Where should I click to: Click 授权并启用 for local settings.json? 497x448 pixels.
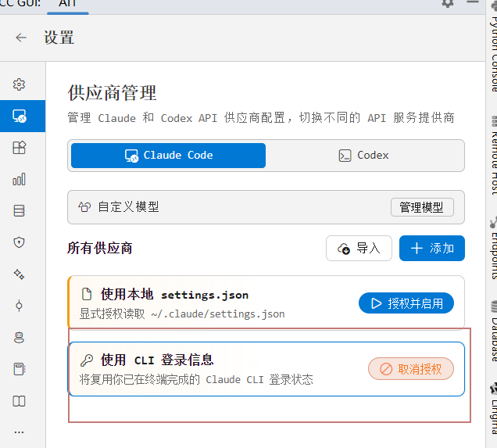pyautogui.click(x=406, y=303)
